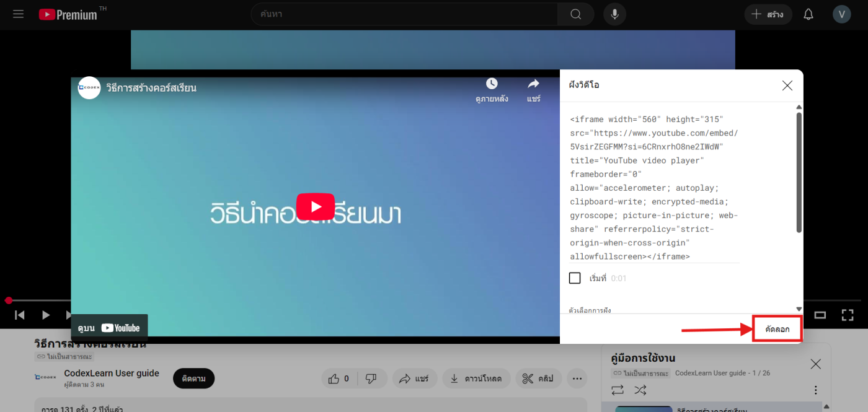Click the copy embed code button
Screen dimensions: 868x412
tap(777, 329)
